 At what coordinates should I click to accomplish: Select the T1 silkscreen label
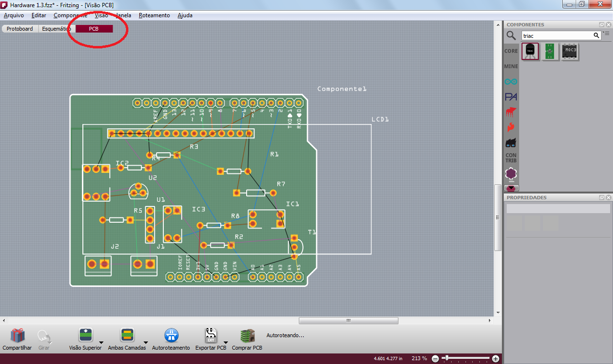pyautogui.click(x=312, y=232)
